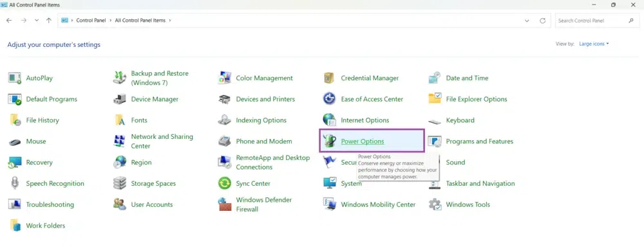Click the Windows Defender Firewall icon
The image size is (644, 252).
225,204
